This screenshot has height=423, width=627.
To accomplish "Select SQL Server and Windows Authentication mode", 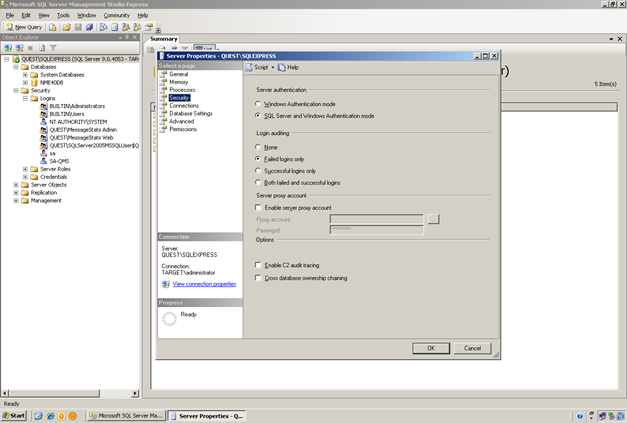I will tap(258, 116).
